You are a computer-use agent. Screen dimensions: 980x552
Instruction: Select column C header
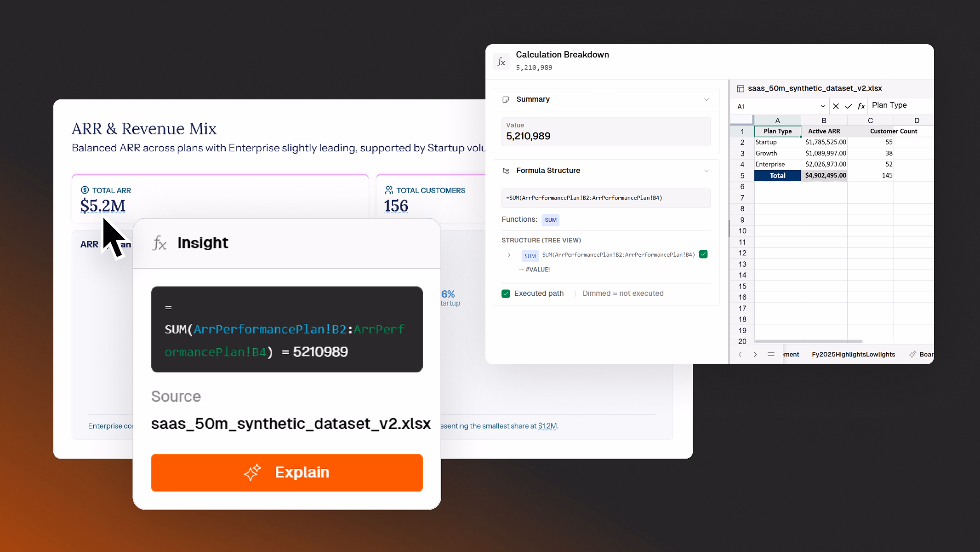[x=870, y=121]
